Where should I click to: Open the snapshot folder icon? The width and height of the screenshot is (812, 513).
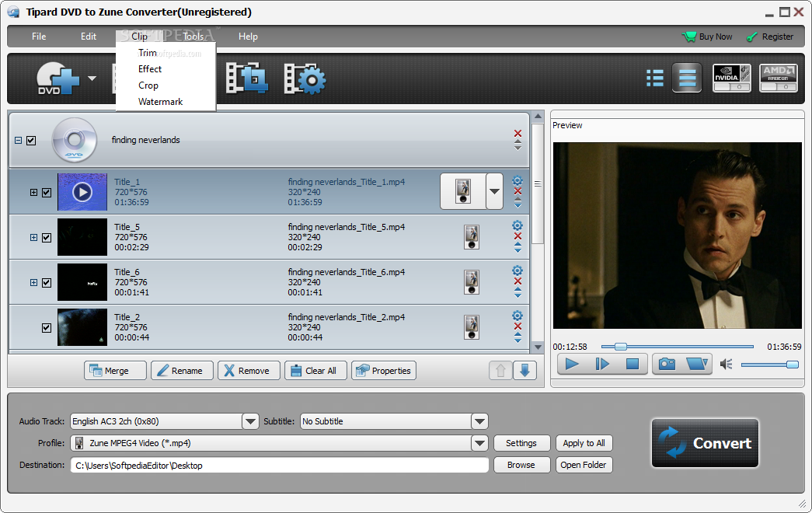[x=696, y=364]
